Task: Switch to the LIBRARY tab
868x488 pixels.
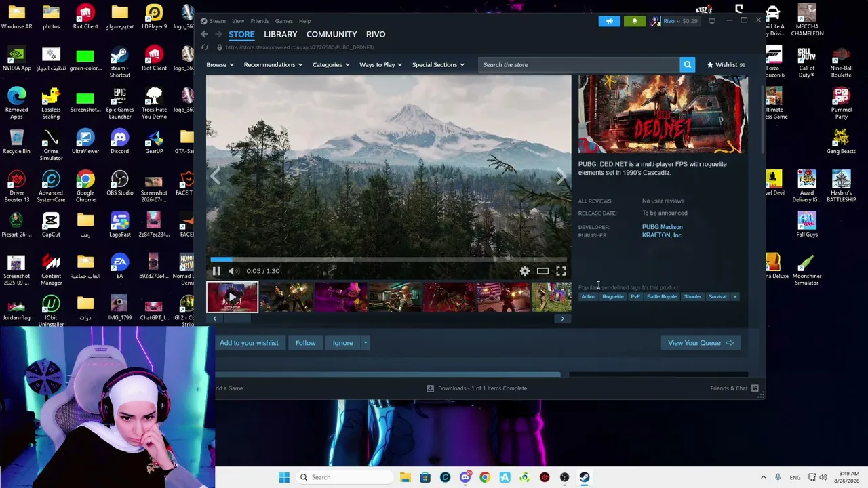Action: [x=281, y=34]
